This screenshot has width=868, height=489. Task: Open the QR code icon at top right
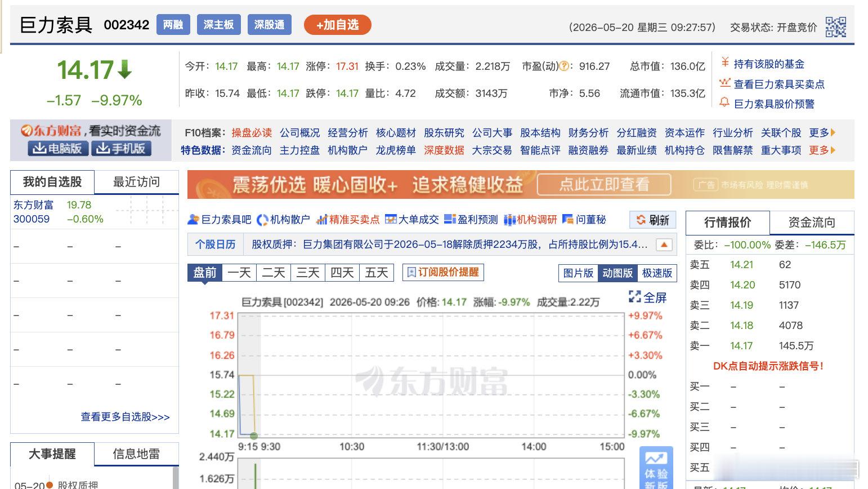[835, 26]
